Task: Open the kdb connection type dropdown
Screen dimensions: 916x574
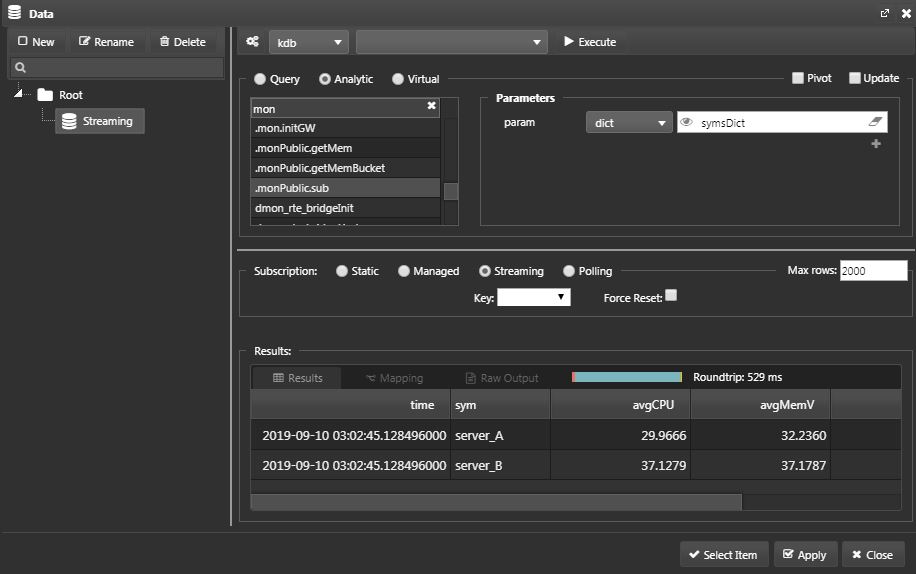Action: 308,42
